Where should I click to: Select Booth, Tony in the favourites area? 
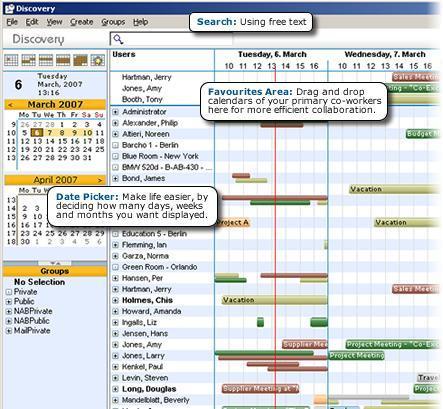click(x=142, y=99)
